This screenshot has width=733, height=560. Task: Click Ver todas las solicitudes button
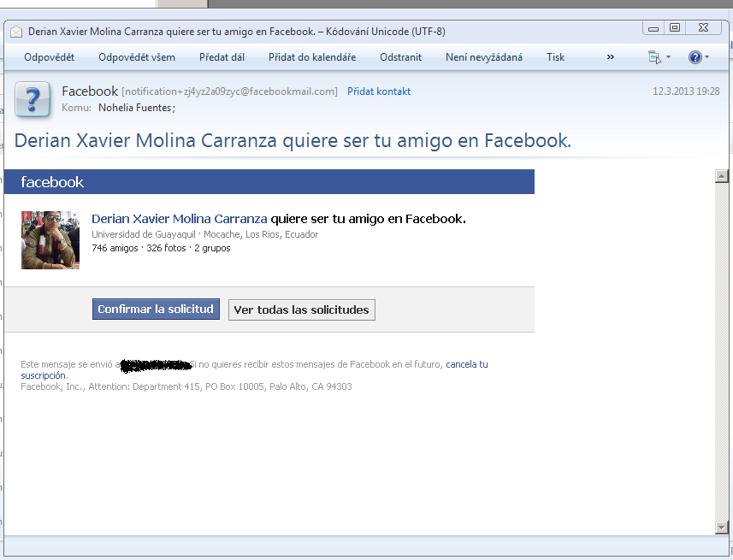pyautogui.click(x=302, y=309)
